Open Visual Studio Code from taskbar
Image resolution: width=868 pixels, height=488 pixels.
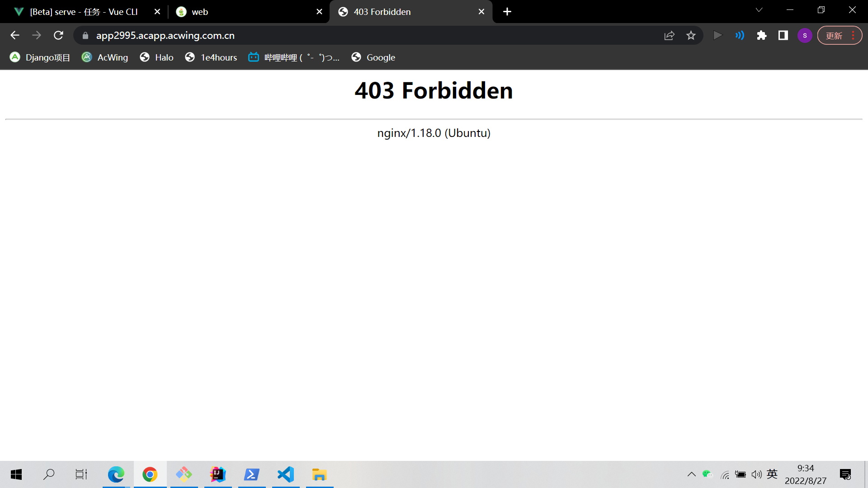tap(286, 474)
